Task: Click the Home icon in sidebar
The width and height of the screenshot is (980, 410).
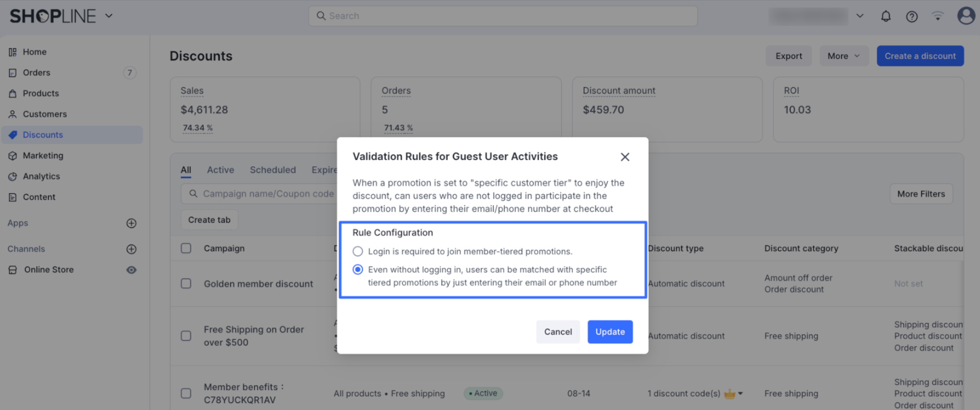Action: tap(13, 52)
